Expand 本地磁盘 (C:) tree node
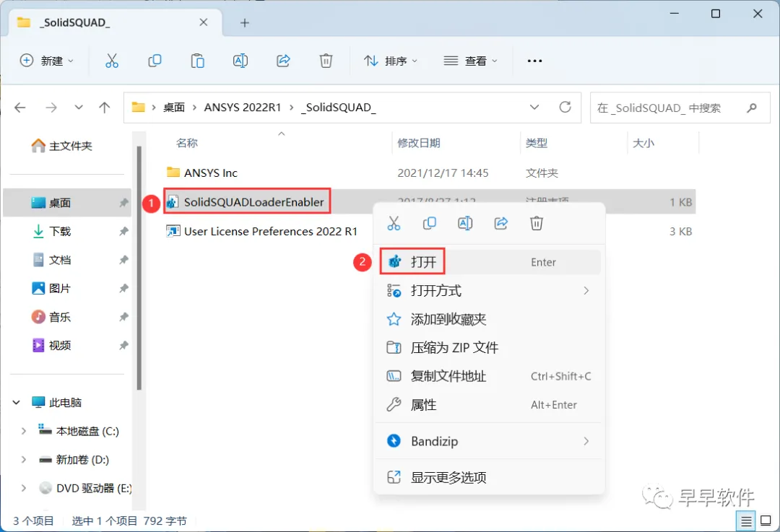Viewport: 780px width, 532px height. (x=23, y=431)
